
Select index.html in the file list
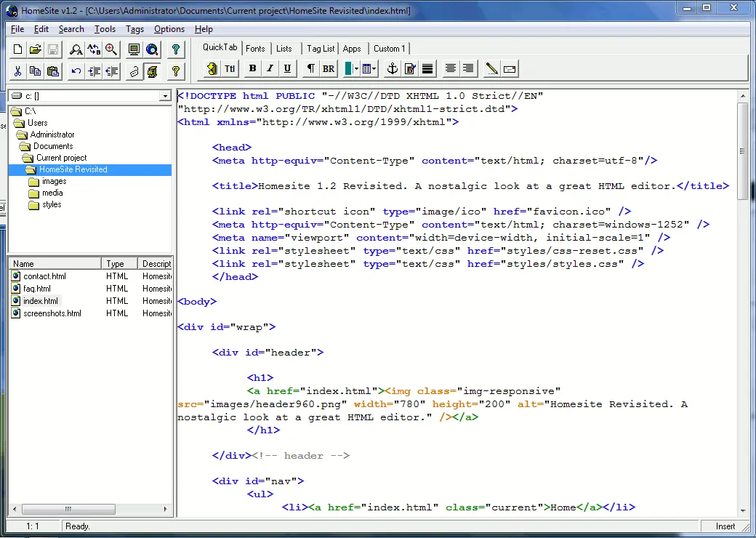click(x=41, y=301)
